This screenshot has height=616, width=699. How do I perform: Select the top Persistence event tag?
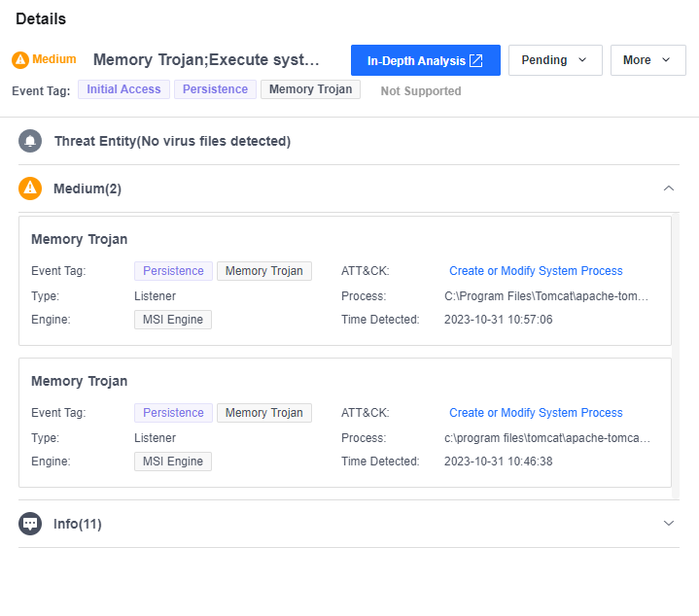click(215, 89)
